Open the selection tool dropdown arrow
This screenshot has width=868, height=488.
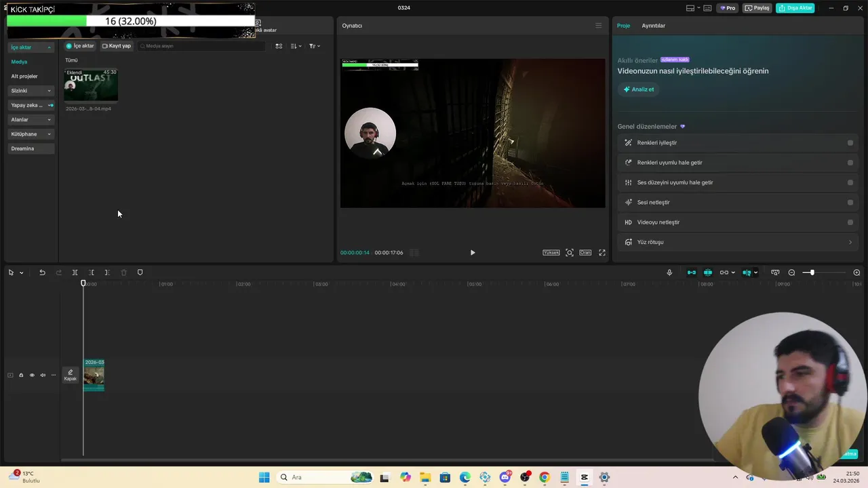tap(21, 272)
